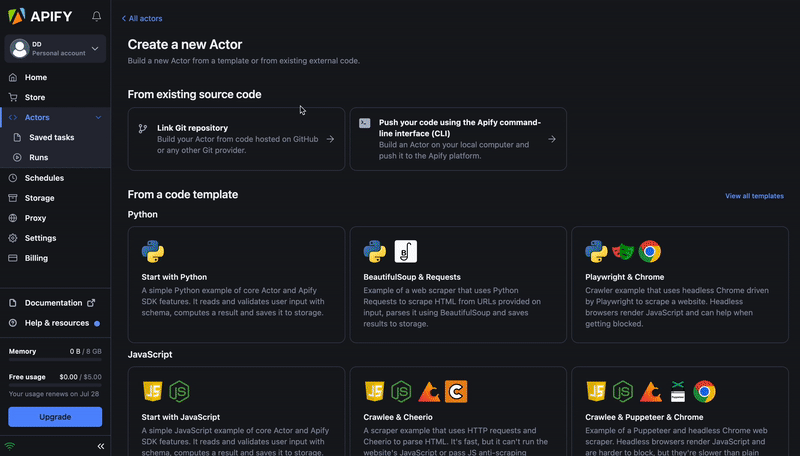This screenshot has width=800, height=456.
Task: Click the Apify logo
Action: [38, 16]
